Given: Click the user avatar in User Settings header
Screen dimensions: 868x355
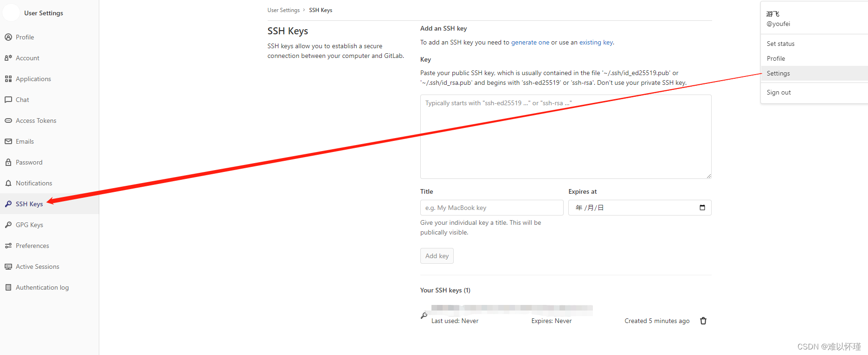Looking at the screenshot, I should coord(11,13).
